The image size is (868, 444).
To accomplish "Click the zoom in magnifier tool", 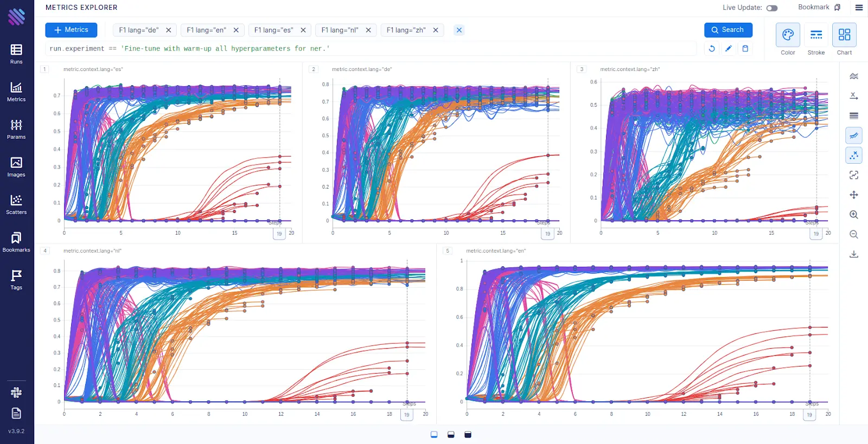I will pos(854,215).
